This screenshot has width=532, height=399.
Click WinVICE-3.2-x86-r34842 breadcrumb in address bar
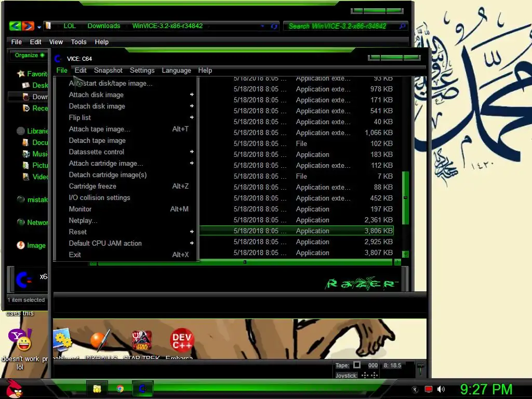coord(167,26)
